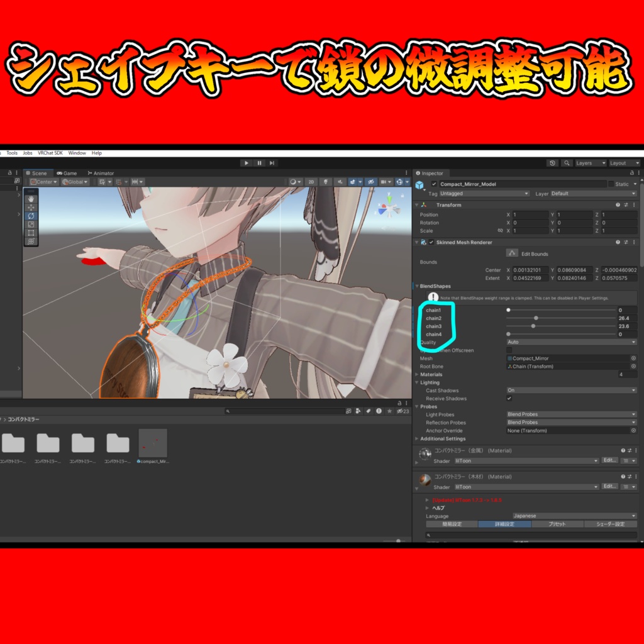Click the Play button
This screenshot has height=644, width=644.
[x=246, y=163]
